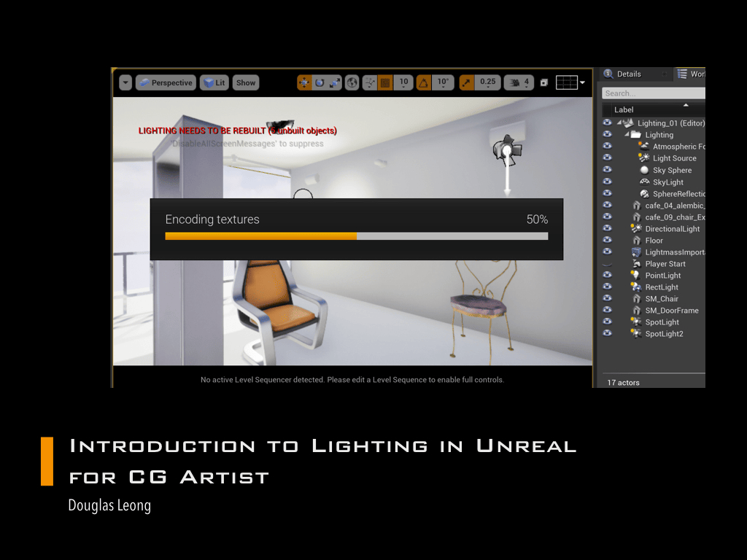The image size is (747, 560).
Task: Open the Perspective view mode menu
Action: click(166, 83)
